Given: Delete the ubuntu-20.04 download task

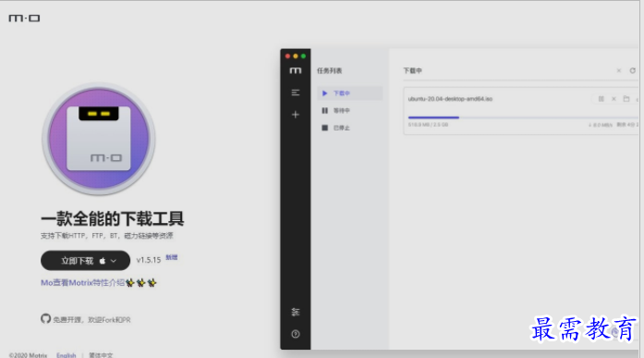Looking at the screenshot, I should click(x=614, y=99).
